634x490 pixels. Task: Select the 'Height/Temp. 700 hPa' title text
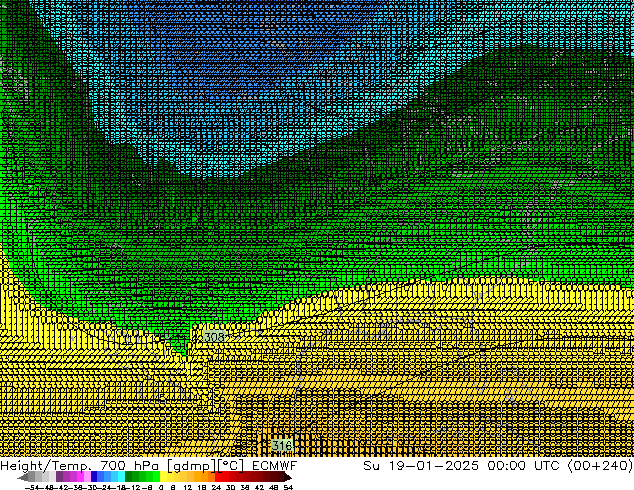pyautogui.click(x=79, y=465)
